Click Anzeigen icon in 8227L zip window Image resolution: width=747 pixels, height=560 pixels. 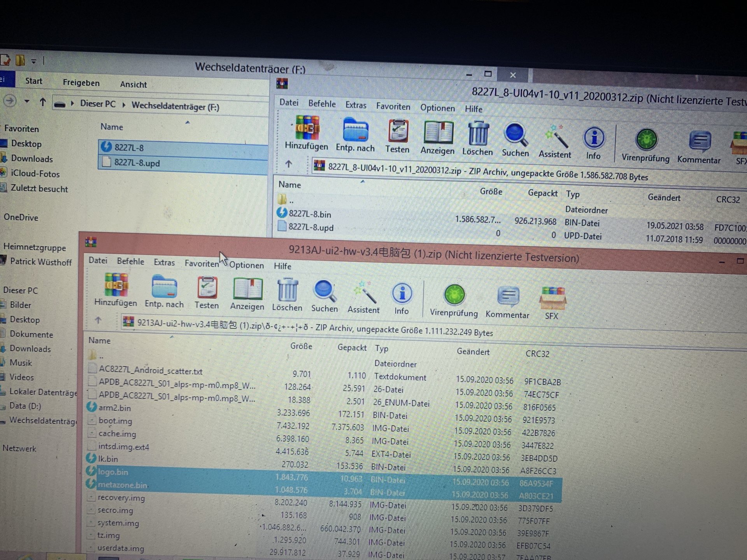(438, 133)
